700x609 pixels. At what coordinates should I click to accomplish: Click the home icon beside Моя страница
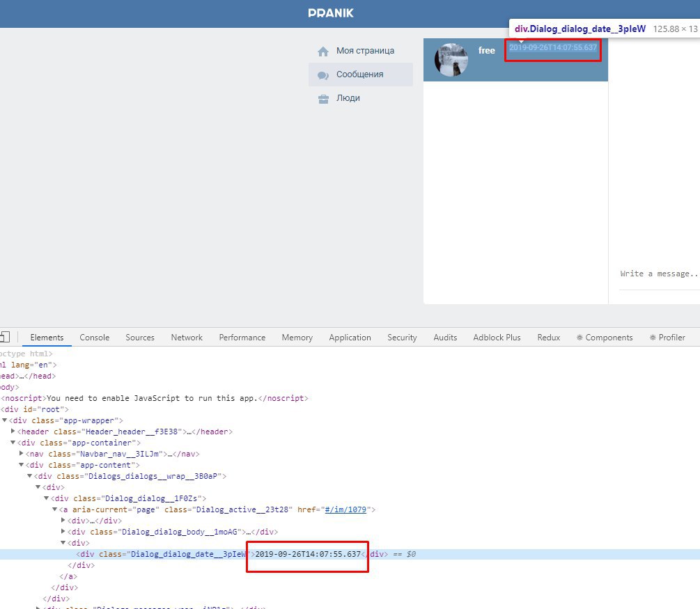click(x=322, y=52)
